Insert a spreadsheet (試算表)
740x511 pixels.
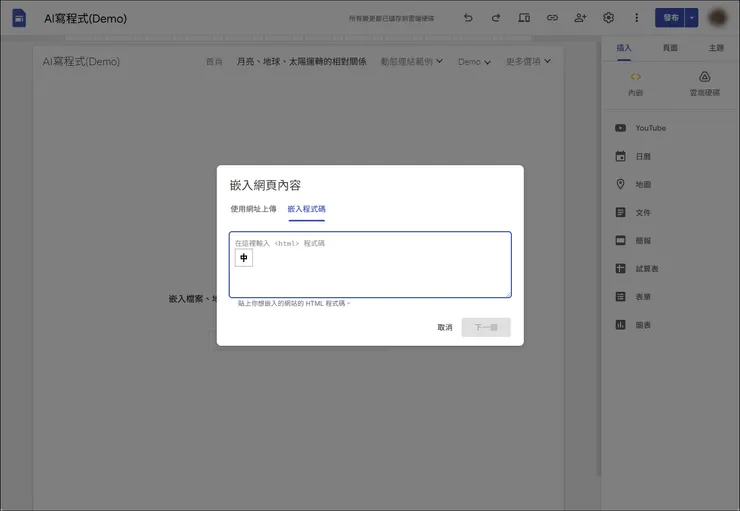pos(637,268)
